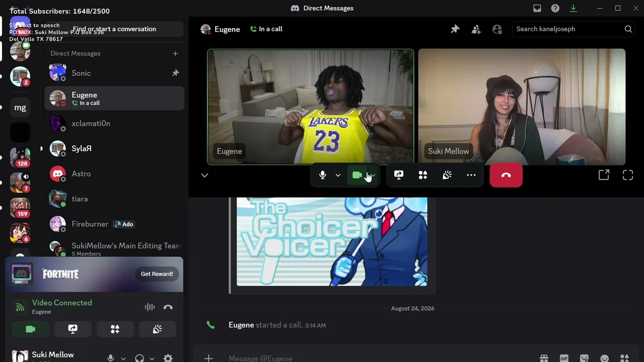Disconnect via voice panel phone icon

pos(168,307)
